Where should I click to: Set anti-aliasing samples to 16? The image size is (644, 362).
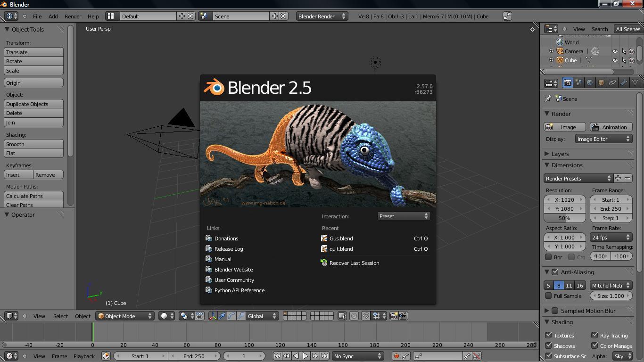coord(580,285)
